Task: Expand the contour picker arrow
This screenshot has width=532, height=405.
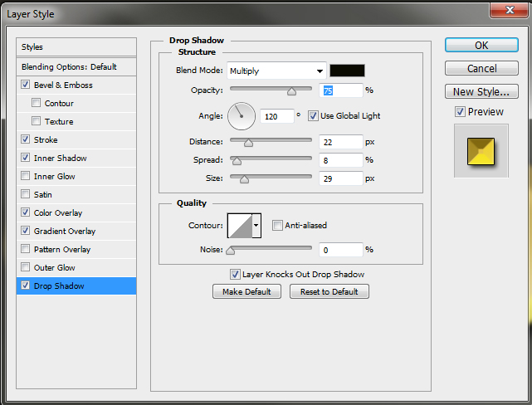Action: pos(256,225)
